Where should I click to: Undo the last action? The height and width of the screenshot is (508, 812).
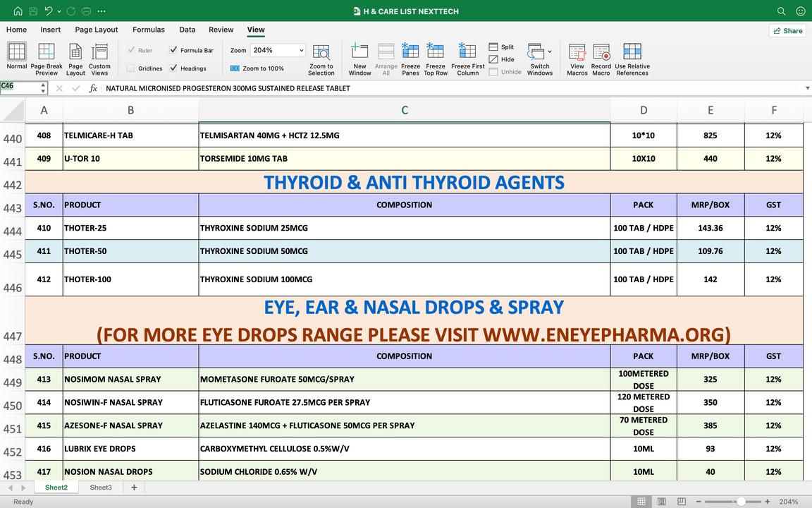(49, 11)
